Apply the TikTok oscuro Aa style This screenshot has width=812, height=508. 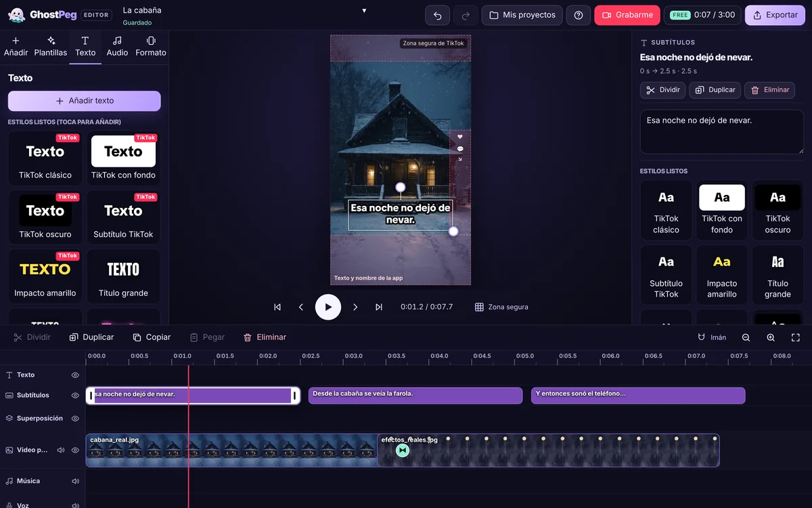pyautogui.click(x=777, y=211)
